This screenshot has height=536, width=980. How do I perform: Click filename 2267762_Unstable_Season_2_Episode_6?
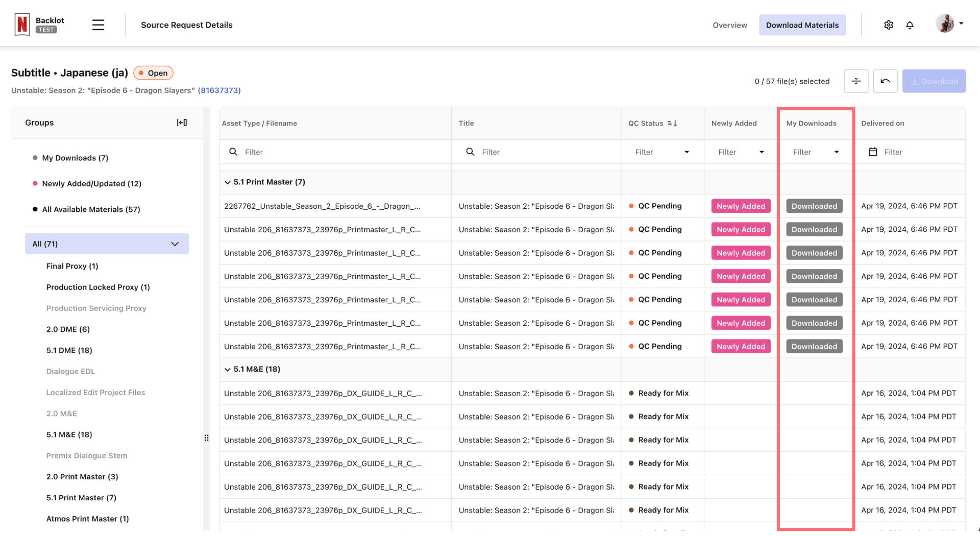[x=322, y=206]
